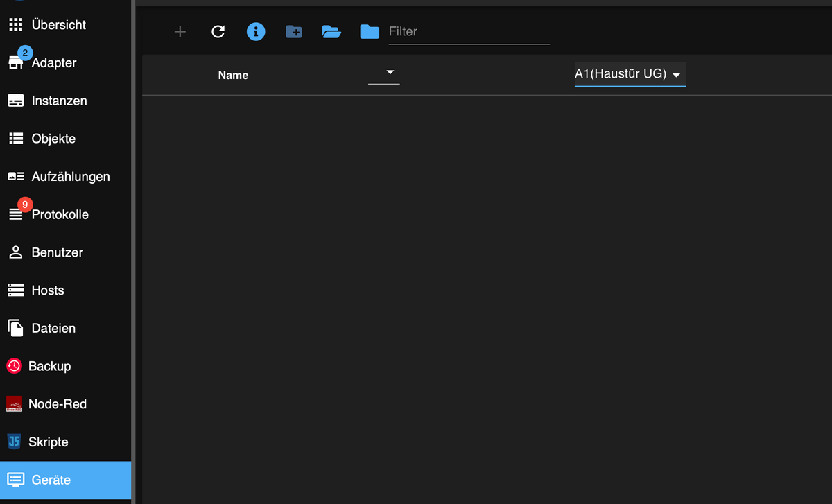Viewport: 832px width, 504px height.
Task: Click the Node-Red logo icon
Action: click(x=14, y=404)
